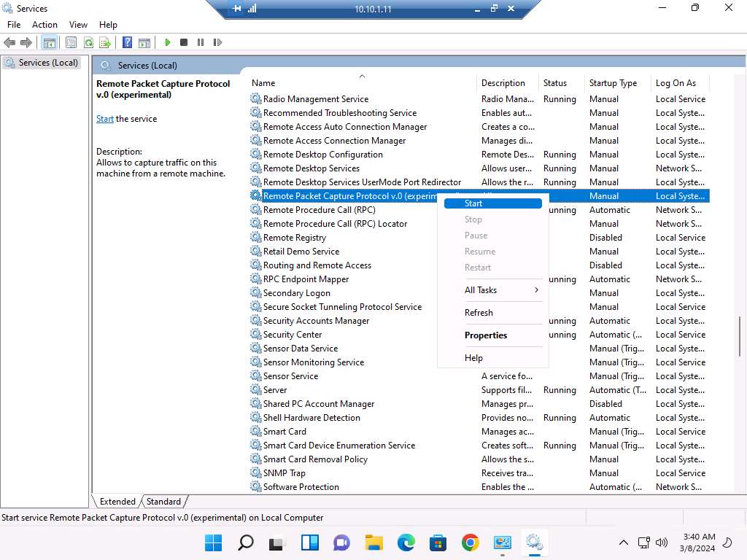Open Help via the blue question mark icon

coord(128,43)
